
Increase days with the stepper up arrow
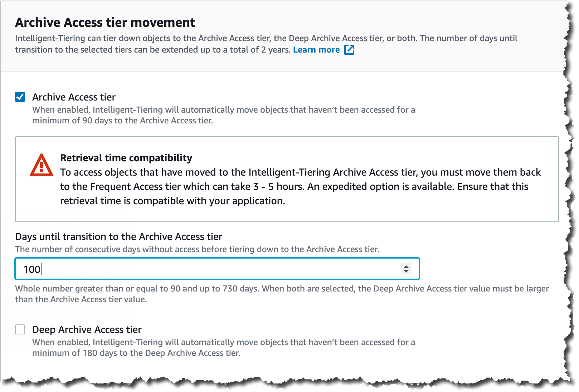(x=406, y=266)
